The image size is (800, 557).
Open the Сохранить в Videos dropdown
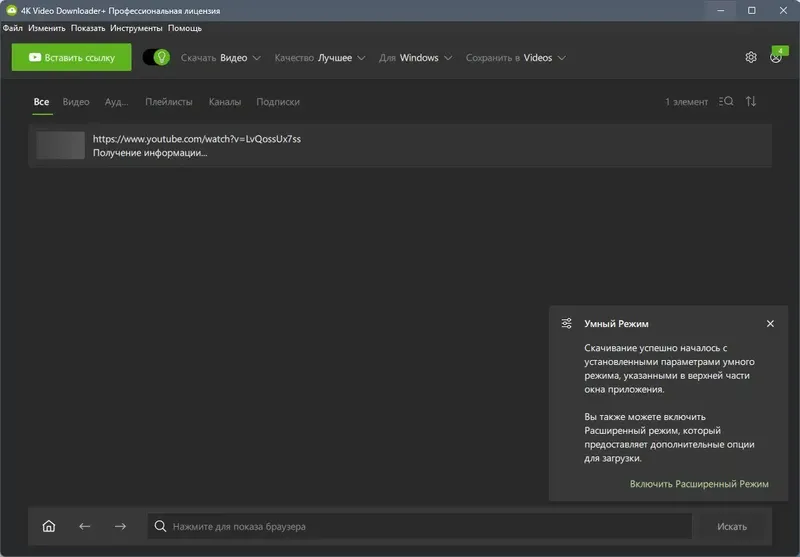pos(516,58)
